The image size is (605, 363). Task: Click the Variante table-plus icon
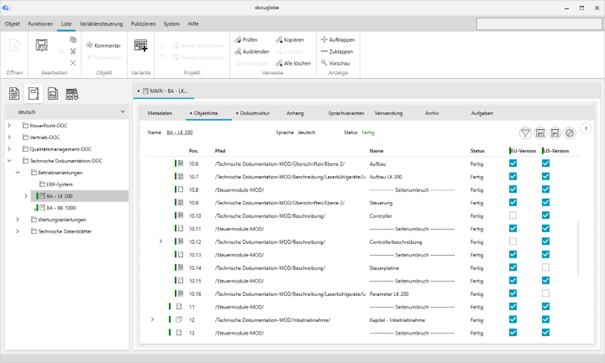tap(140, 45)
